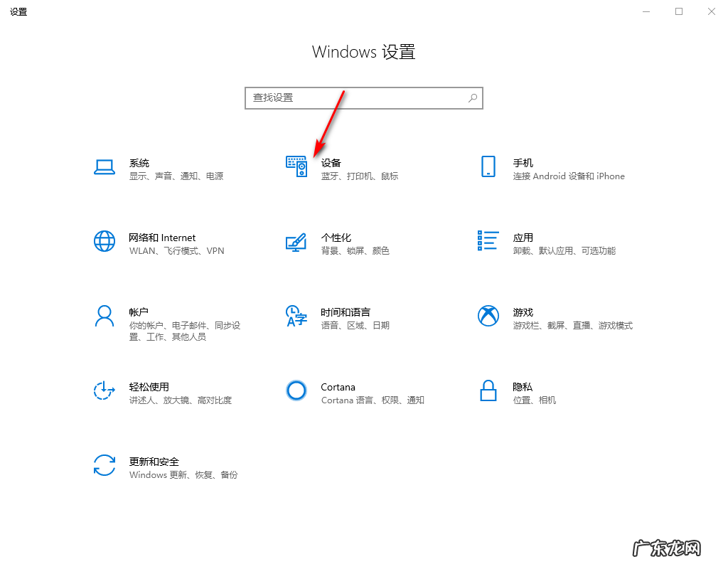
Task: Open 帐户 settings via the person icon
Action: (x=105, y=317)
